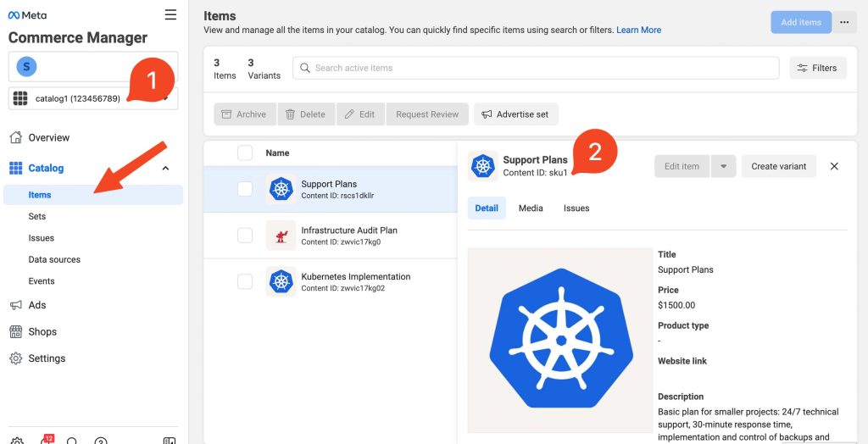The height and width of the screenshot is (444, 868).
Task: Click the Edit item button
Action: click(x=682, y=166)
